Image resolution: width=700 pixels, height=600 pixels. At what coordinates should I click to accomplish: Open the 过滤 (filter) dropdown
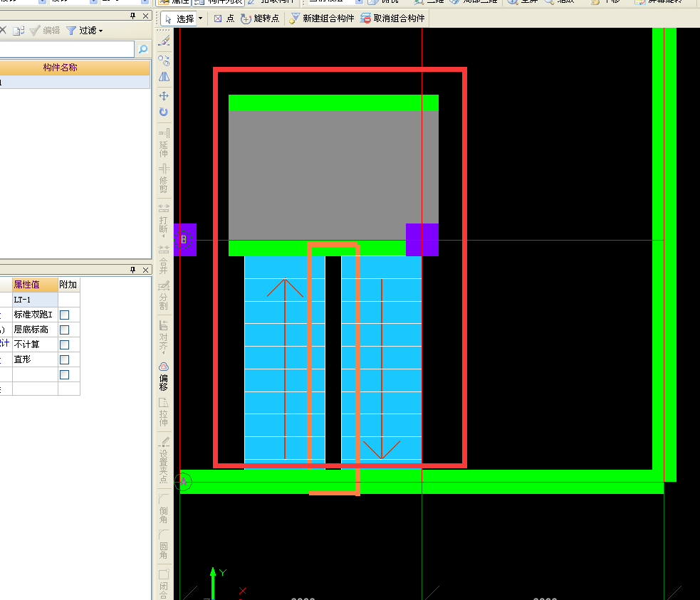[84, 31]
